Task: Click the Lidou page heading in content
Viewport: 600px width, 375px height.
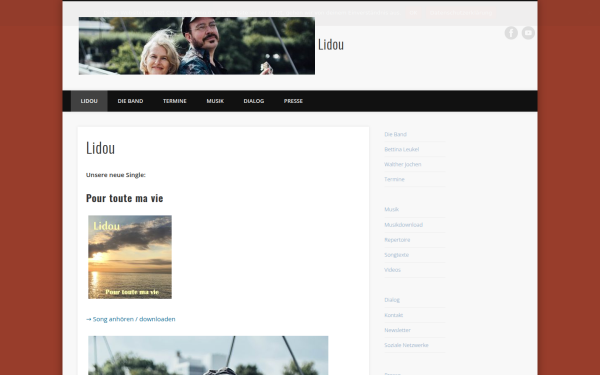Action: tap(100, 148)
